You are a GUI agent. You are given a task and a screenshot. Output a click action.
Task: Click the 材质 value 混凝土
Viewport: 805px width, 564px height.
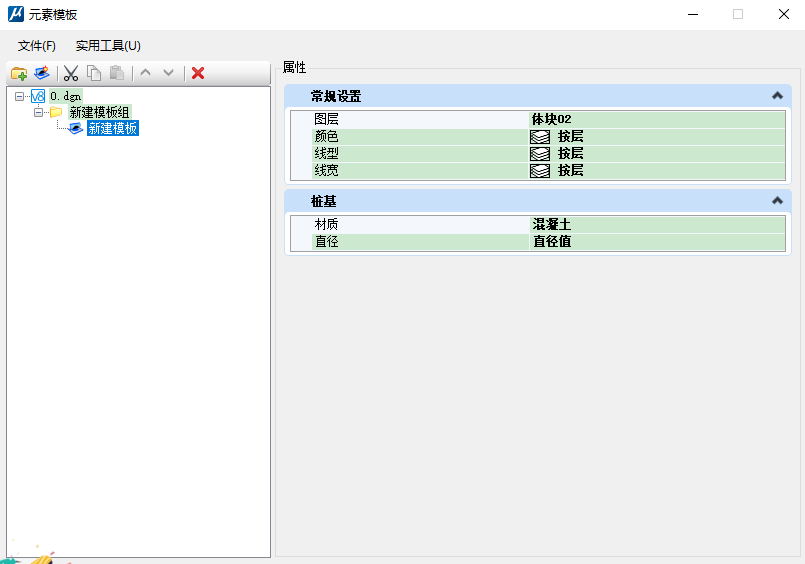tap(656, 225)
